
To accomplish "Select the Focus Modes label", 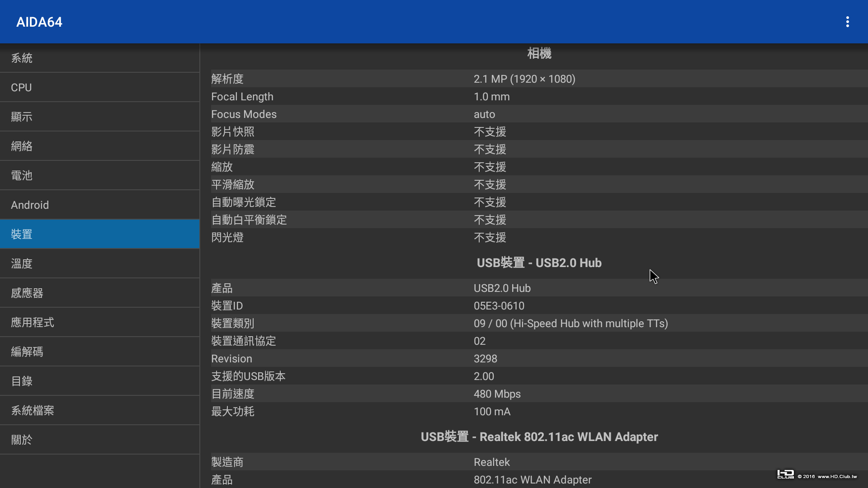I will (x=244, y=114).
